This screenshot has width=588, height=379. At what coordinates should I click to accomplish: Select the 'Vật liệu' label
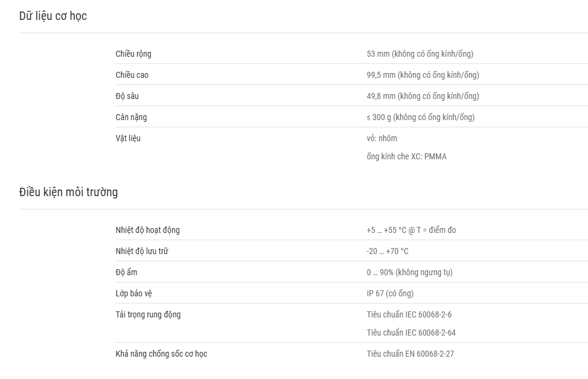(128, 138)
